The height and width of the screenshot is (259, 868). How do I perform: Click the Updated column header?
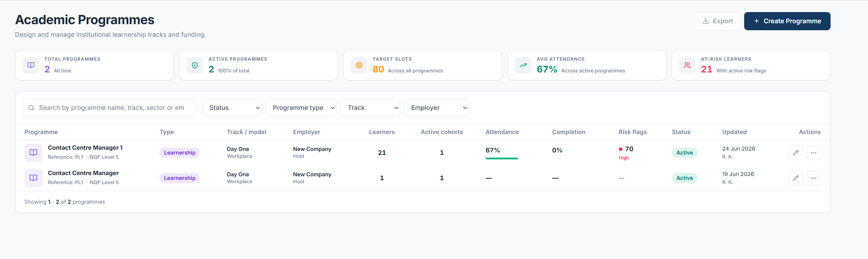[734, 132]
